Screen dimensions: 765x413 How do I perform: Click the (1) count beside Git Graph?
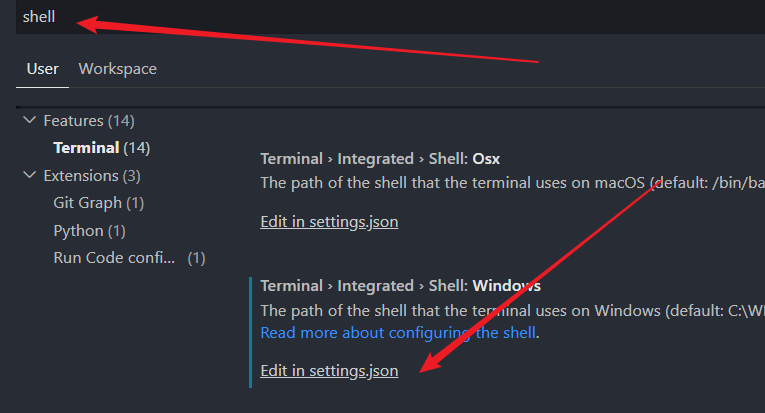(x=135, y=203)
